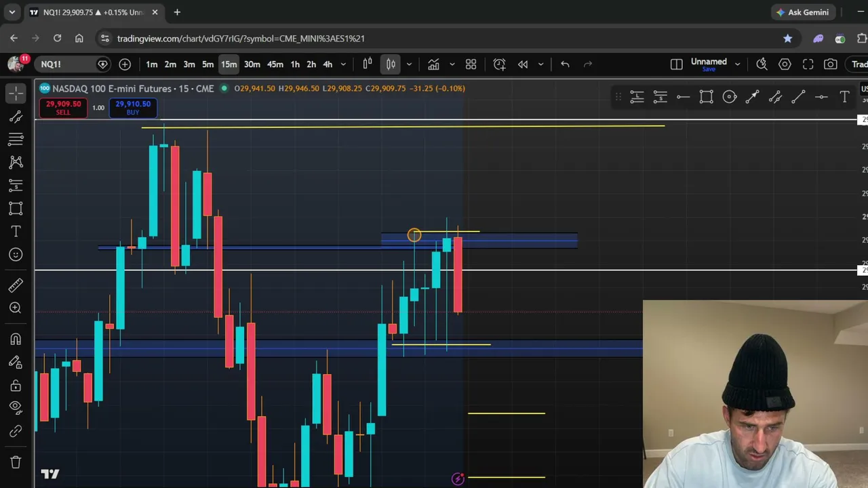This screenshot has height=488, width=868.
Task: Switch to the 30m timeframe
Action: coord(252,64)
